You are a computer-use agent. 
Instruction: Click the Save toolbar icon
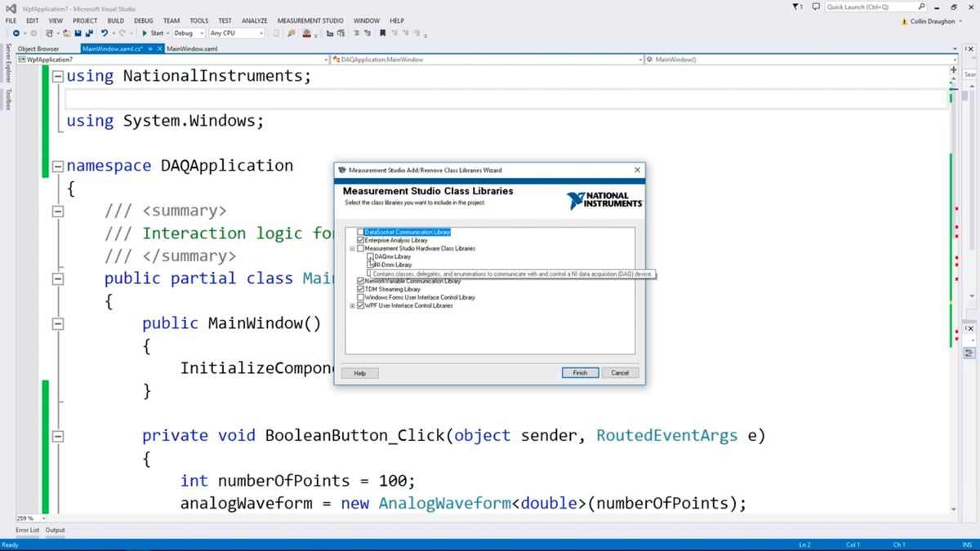coord(78,33)
